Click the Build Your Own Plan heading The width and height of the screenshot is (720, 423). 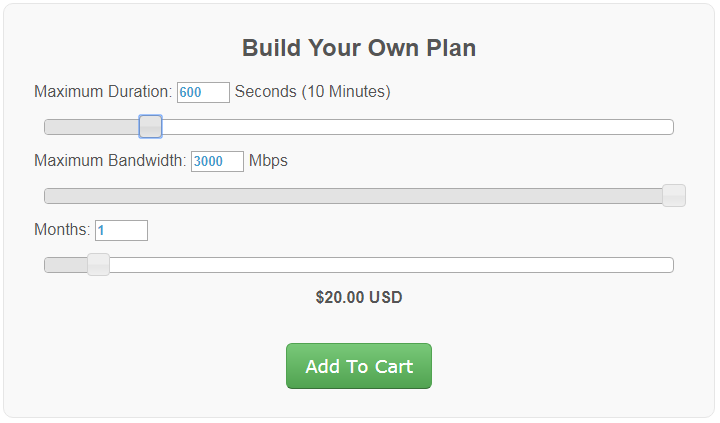tap(359, 48)
